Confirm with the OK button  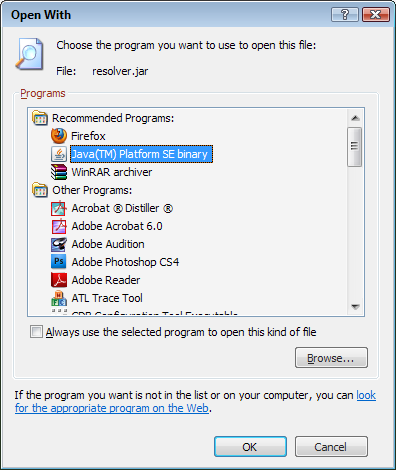pyautogui.click(x=250, y=447)
